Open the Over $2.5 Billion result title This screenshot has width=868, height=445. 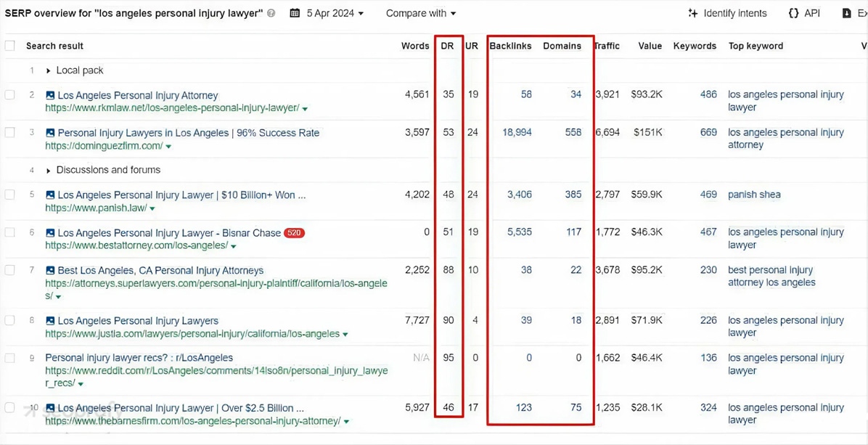[181, 408]
